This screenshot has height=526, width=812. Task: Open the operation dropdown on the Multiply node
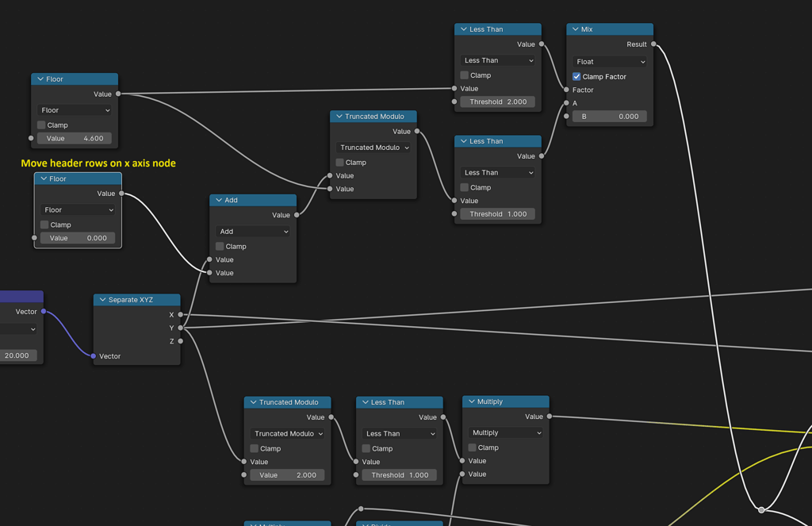505,432
